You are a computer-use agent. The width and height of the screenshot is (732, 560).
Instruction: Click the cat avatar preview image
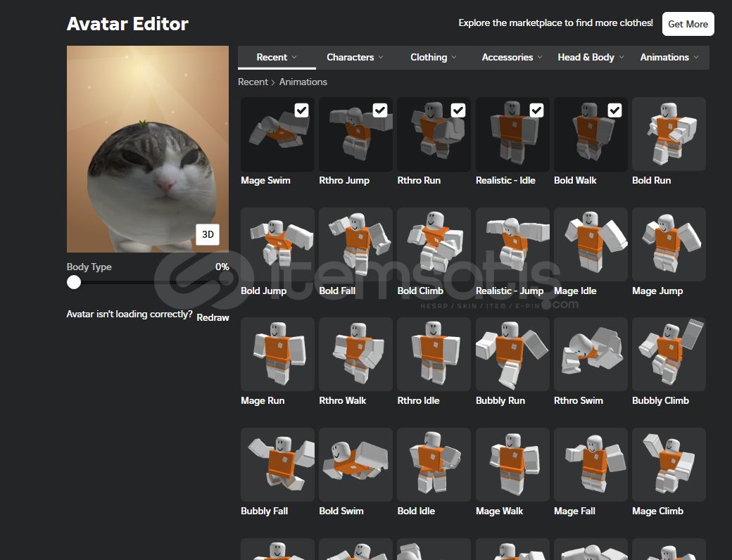[x=148, y=149]
